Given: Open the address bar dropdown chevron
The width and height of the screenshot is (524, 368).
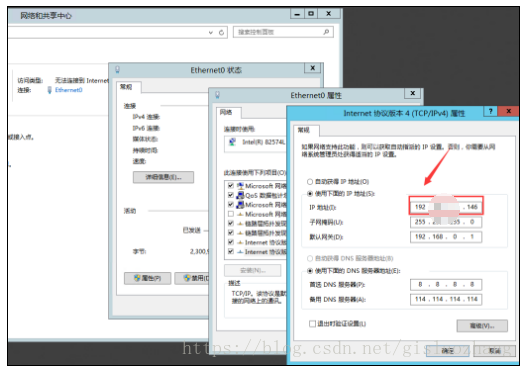Looking at the screenshot, I should pos(211,32).
